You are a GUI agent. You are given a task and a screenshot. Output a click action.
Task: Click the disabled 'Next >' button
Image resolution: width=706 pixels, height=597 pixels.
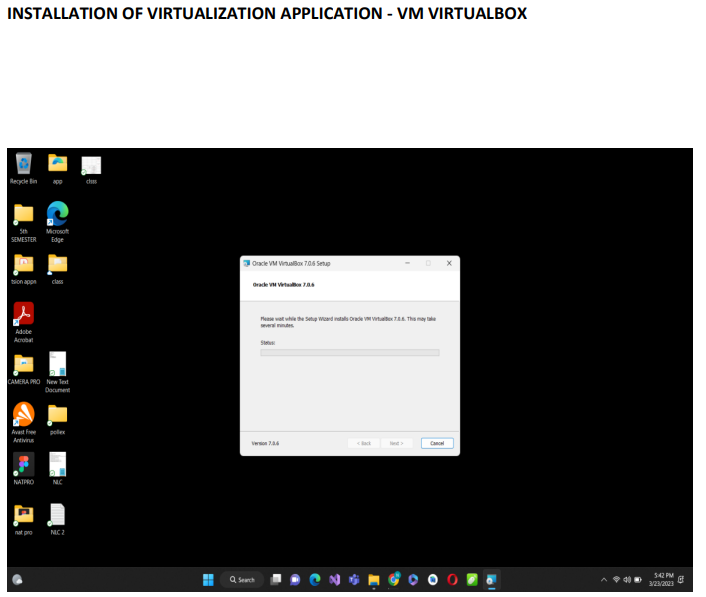click(x=396, y=443)
